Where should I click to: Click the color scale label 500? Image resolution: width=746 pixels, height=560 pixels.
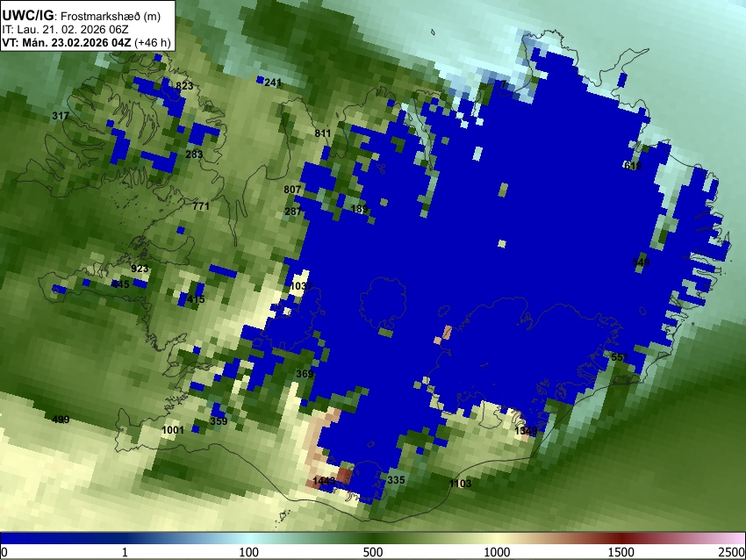coord(373,552)
